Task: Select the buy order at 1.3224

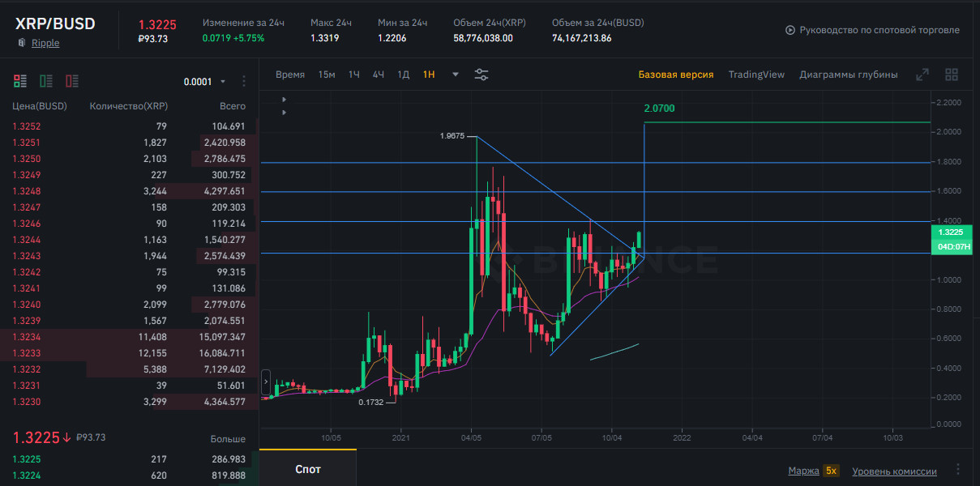Action: [x=129, y=475]
